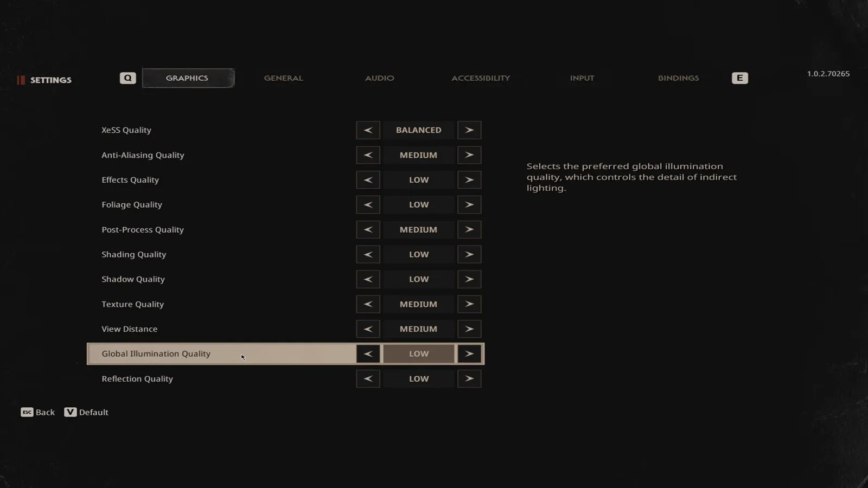Select Anti-Aliasing Quality MEDIUM value
The height and width of the screenshot is (488, 868).
[x=419, y=155]
